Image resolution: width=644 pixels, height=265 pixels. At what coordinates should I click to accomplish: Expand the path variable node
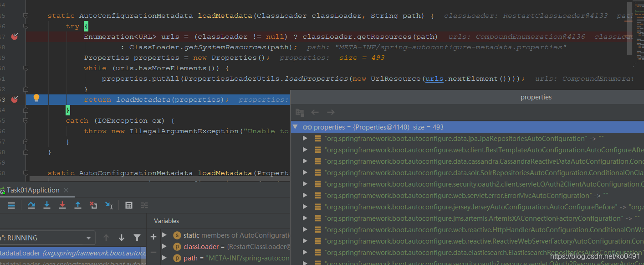click(x=165, y=258)
